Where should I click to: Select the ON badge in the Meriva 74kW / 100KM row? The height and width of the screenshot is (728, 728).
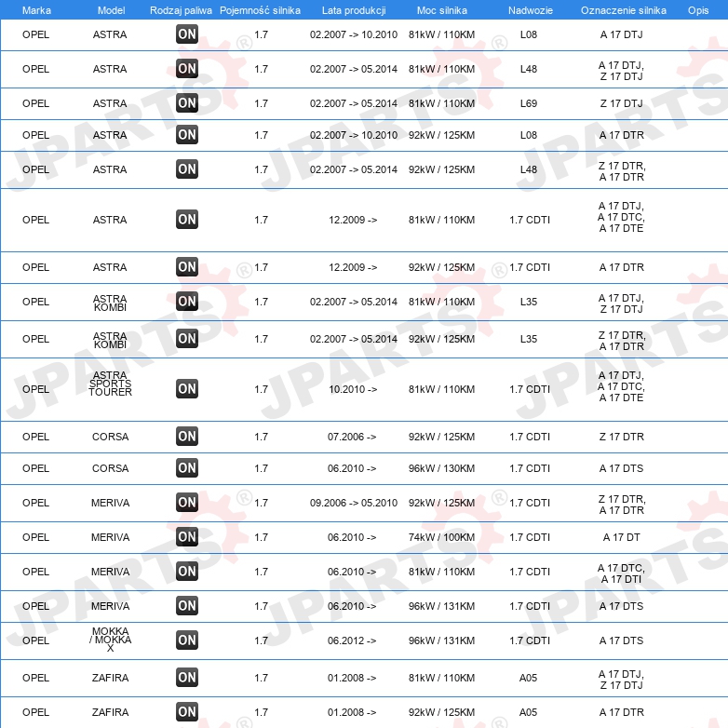pos(187,537)
